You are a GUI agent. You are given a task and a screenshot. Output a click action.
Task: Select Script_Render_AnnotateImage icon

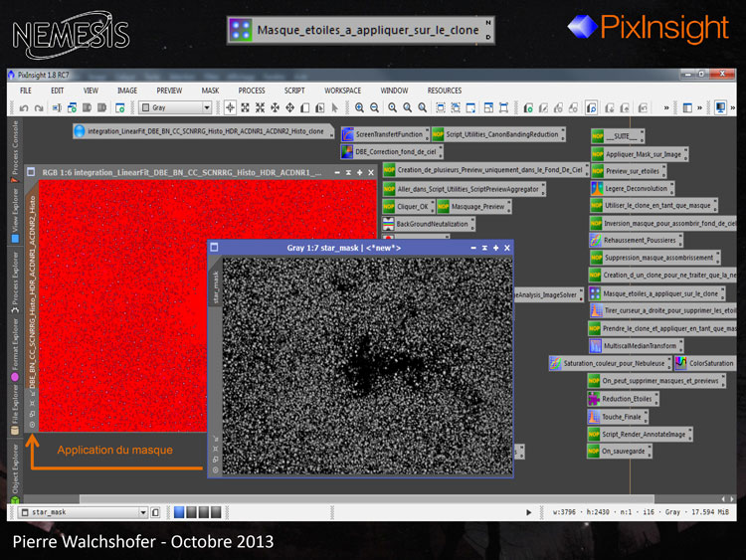(x=641, y=434)
